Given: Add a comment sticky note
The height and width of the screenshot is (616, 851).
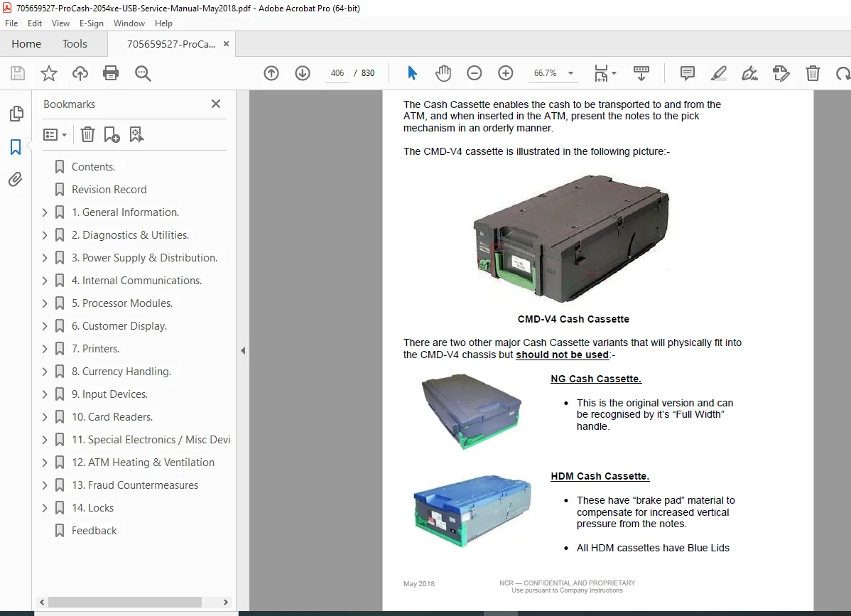Looking at the screenshot, I should (x=687, y=72).
